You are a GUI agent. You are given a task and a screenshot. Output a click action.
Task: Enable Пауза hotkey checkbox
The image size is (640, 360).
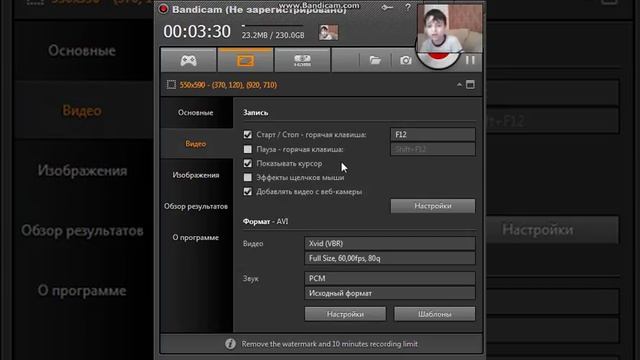tap(248, 149)
